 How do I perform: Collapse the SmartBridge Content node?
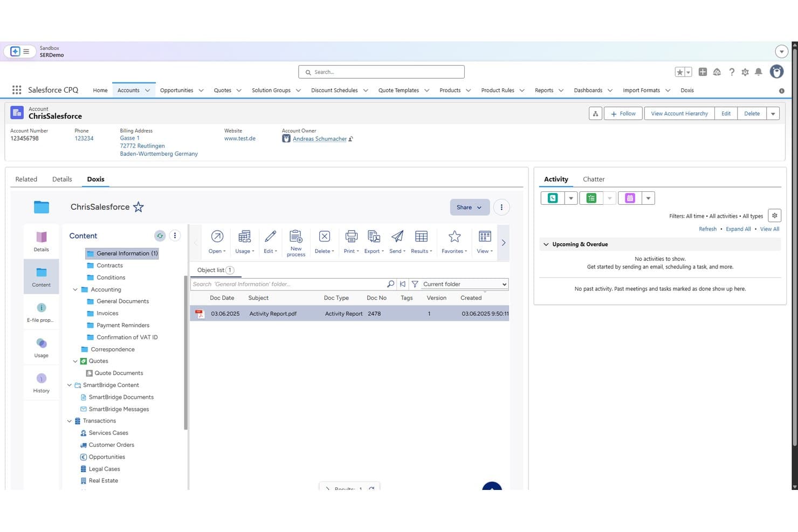pos(70,385)
